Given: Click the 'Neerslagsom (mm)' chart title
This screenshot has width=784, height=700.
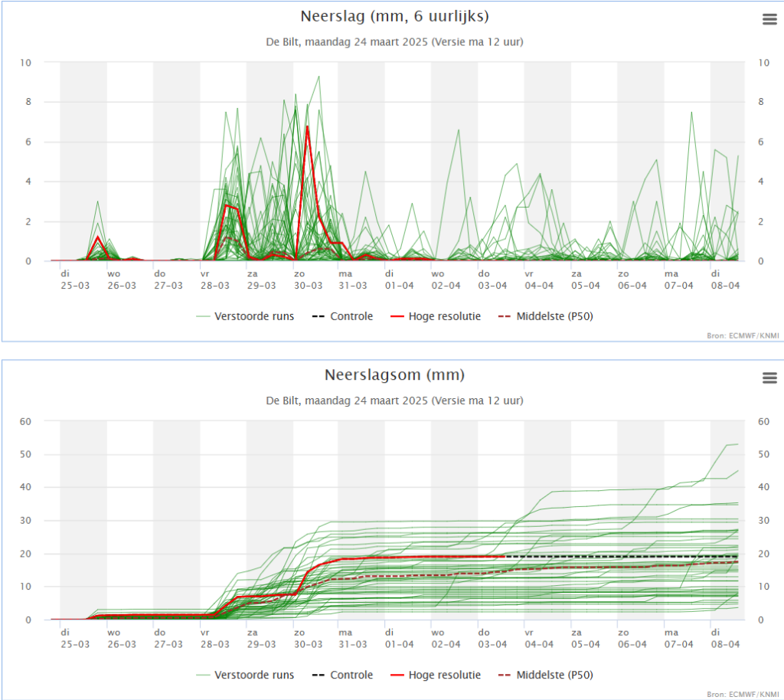Looking at the screenshot, I should (394, 375).
